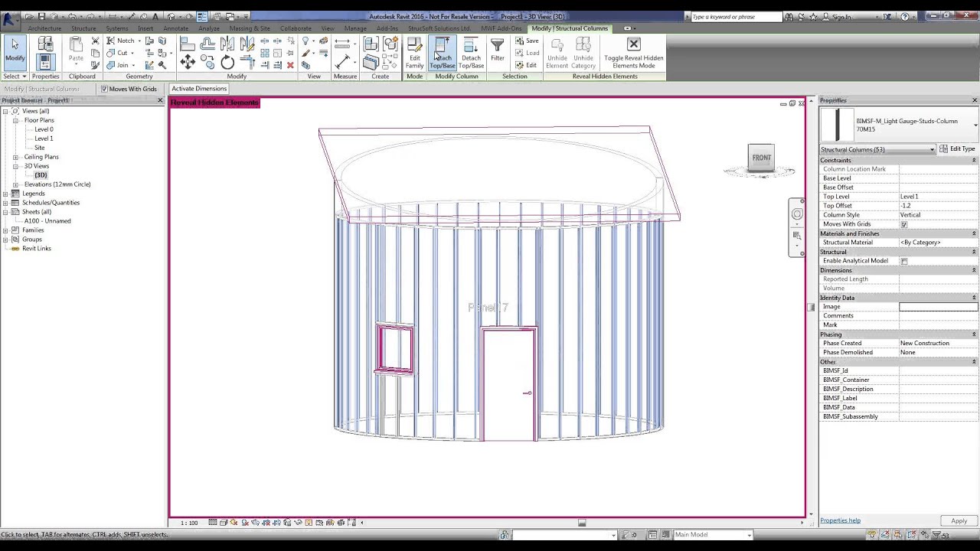The height and width of the screenshot is (551, 980).
Task: Click Detach Top/Base button
Action: (x=471, y=53)
